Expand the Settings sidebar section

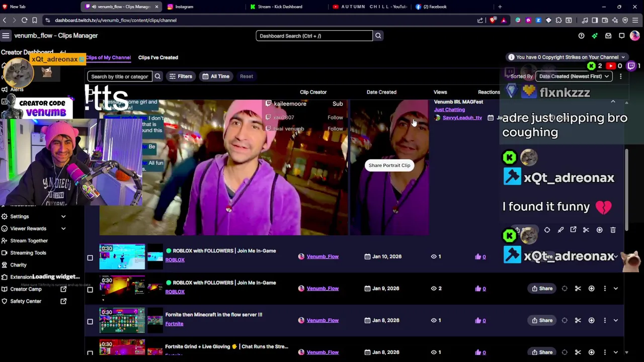click(63, 217)
